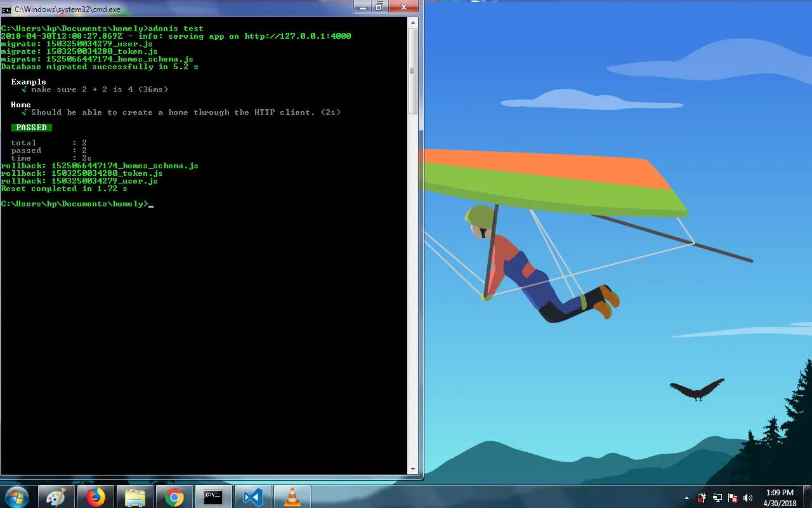Click the 'time : 2s' summary row
The height and width of the screenshot is (508, 812).
click(x=51, y=158)
